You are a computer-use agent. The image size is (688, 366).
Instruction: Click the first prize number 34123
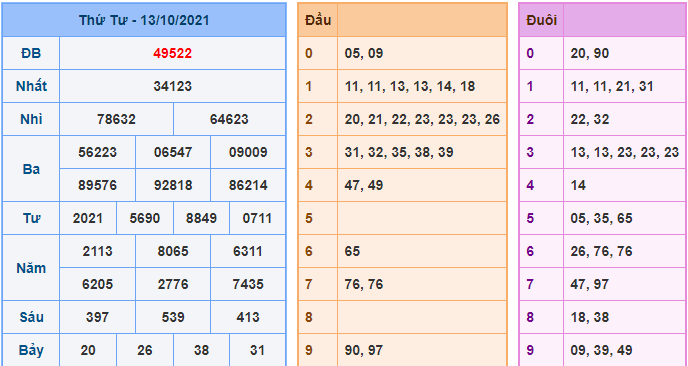[172, 86]
